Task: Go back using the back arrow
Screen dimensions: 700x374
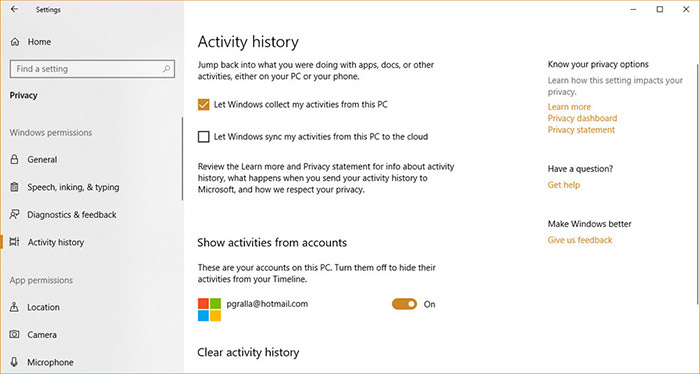Action: click(14, 9)
